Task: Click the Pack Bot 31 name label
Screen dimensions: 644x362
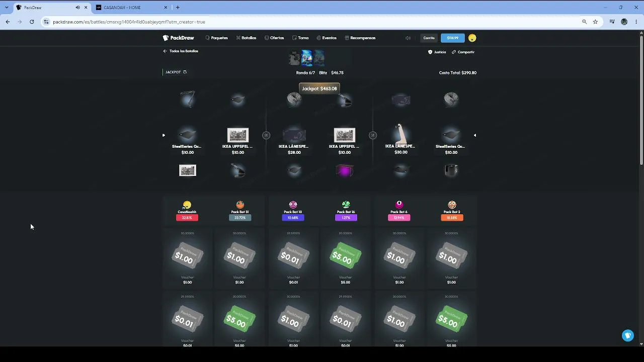Action: point(240,212)
